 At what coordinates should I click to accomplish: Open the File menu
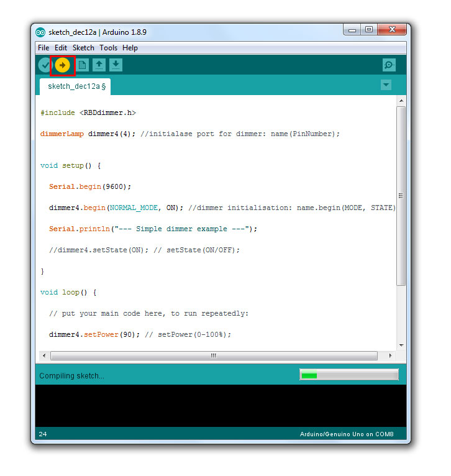43,48
